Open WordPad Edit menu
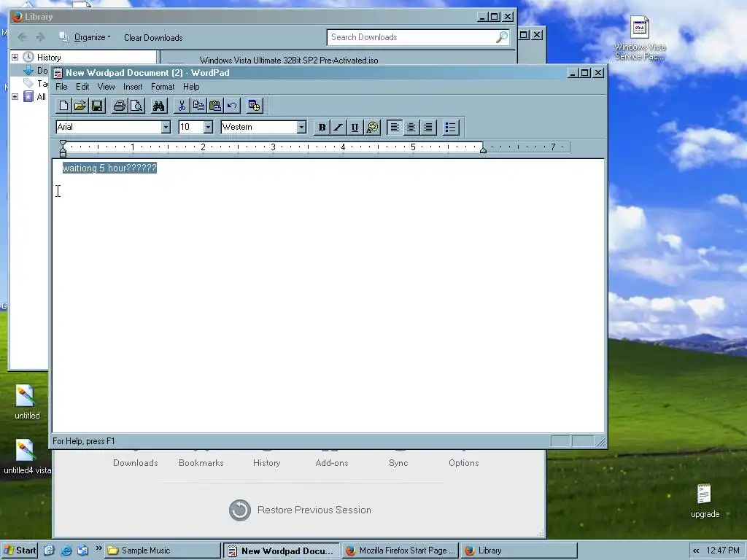 pos(82,87)
